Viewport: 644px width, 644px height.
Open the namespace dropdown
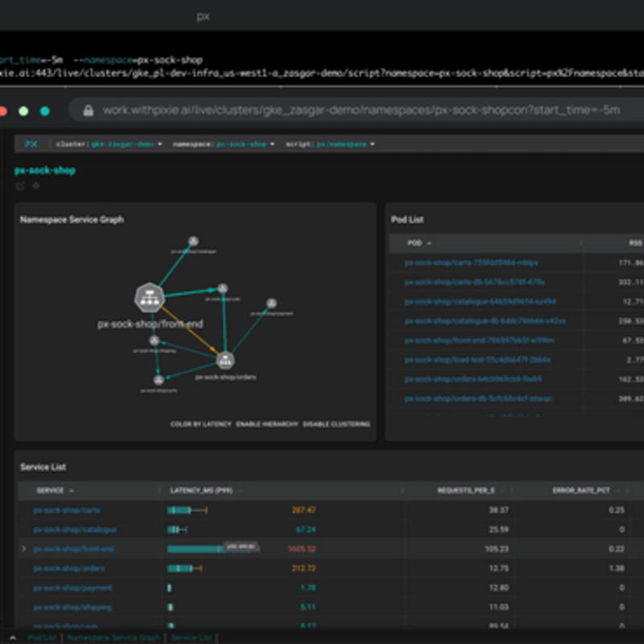point(224,144)
